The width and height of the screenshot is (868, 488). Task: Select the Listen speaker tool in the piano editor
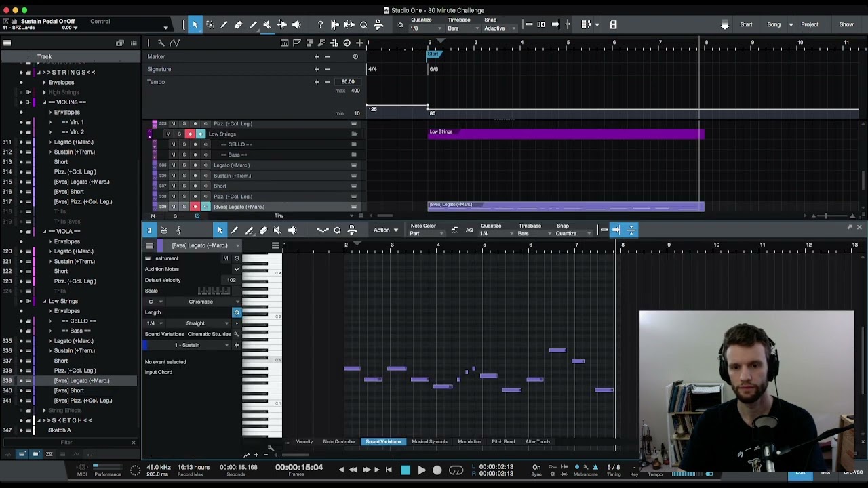292,230
